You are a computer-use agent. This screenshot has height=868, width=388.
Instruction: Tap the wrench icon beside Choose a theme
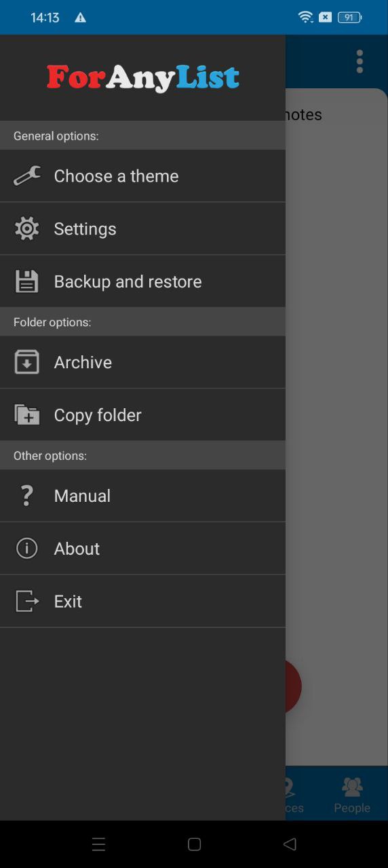27,176
